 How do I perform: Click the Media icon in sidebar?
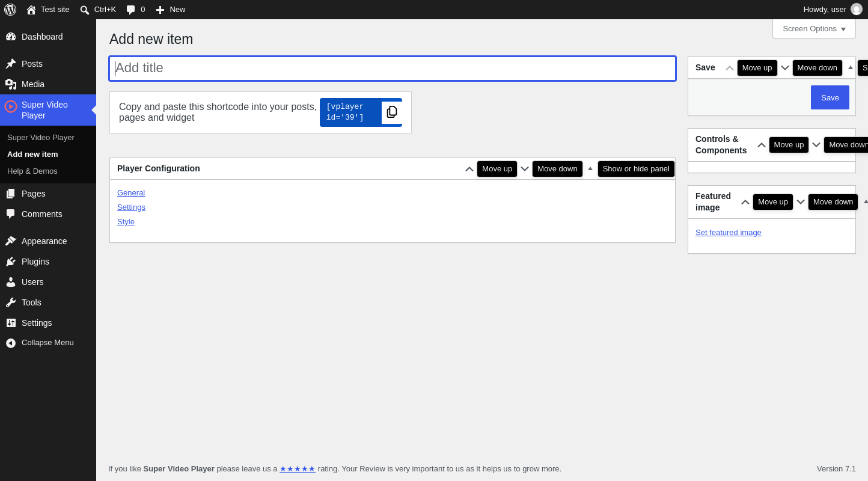coord(11,84)
